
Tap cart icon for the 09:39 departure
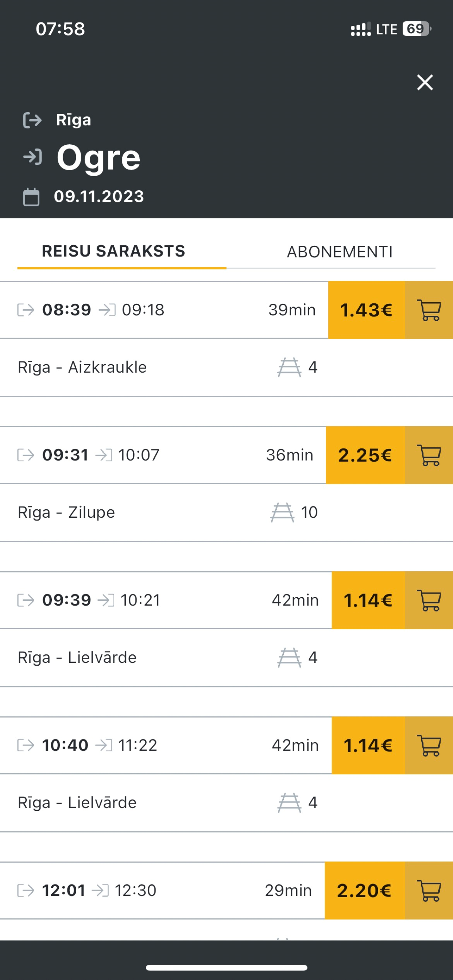pyautogui.click(x=429, y=600)
